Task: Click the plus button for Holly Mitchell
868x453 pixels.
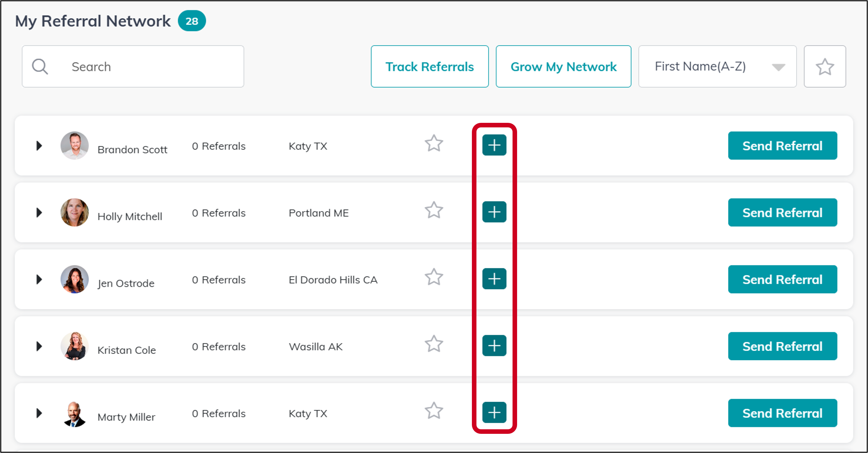Action: [x=494, y=212]
